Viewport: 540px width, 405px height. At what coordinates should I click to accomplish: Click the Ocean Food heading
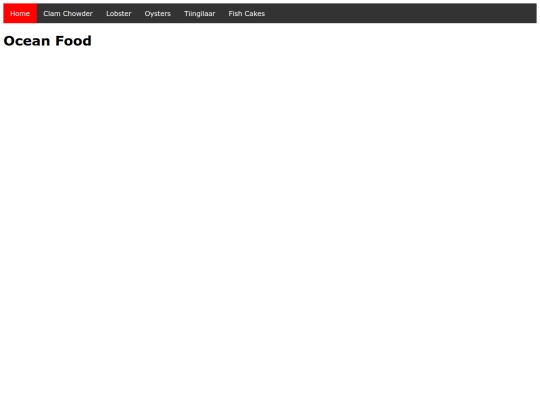tap(48, 41)
